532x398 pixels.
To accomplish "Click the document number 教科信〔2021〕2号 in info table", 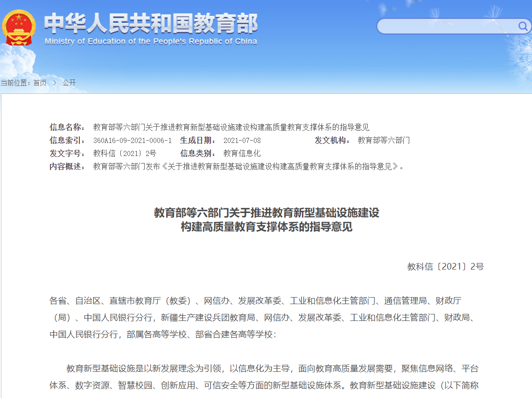I will click(125, 154).
